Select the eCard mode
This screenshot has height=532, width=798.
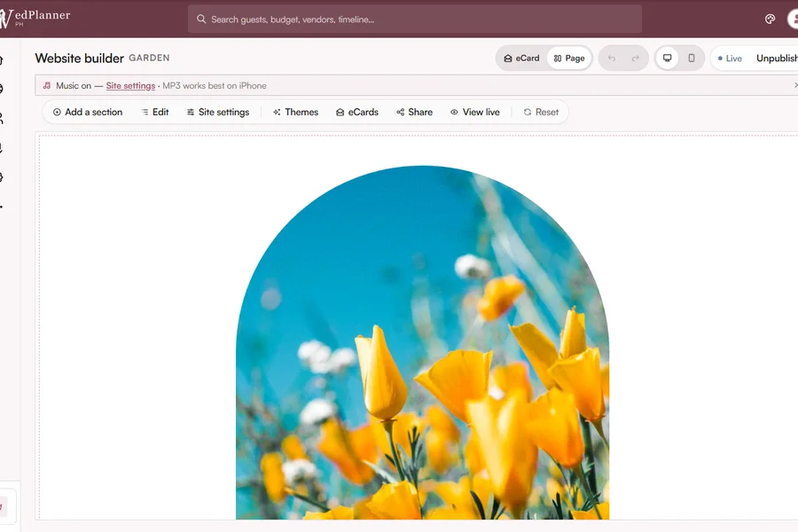pos(521,58)
